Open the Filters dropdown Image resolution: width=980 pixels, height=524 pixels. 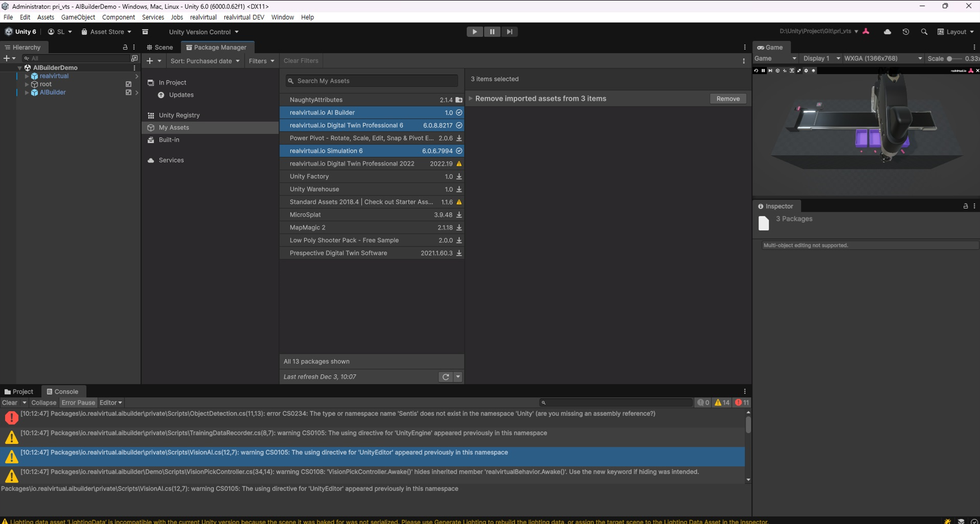[x=261, y=61]
